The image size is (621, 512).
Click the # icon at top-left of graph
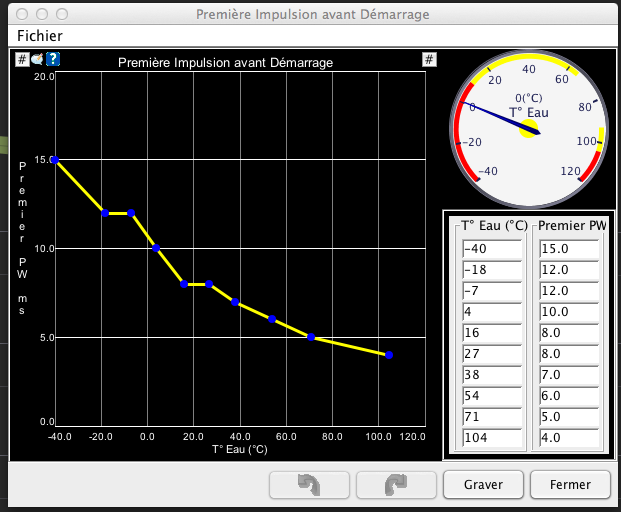pyautogui.click(x=22, y=59)
